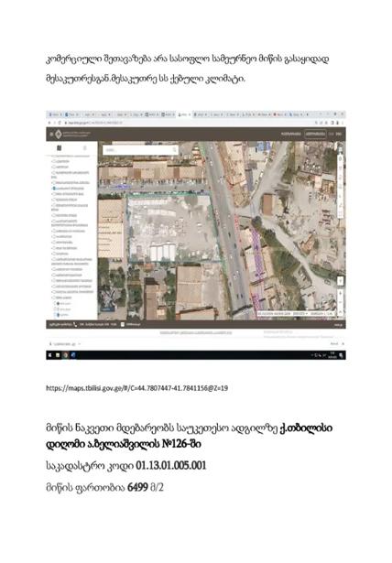Open the layers panel icon in sidebar
392x563 pixels.
tap(60, 148)
